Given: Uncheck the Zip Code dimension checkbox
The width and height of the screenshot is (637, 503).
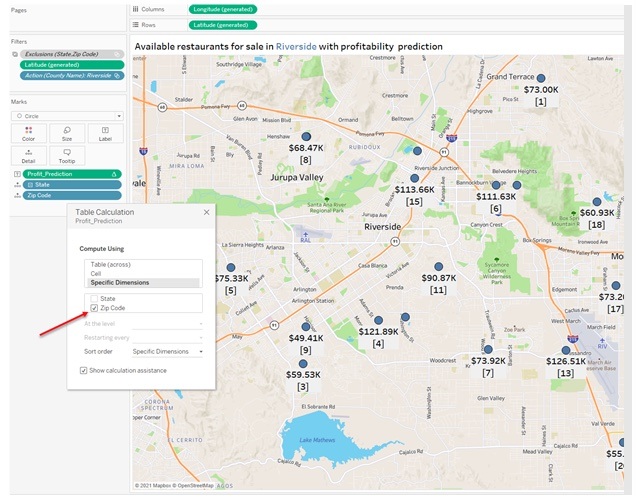Looking at the screenshot, I should [x=94, y=308].
